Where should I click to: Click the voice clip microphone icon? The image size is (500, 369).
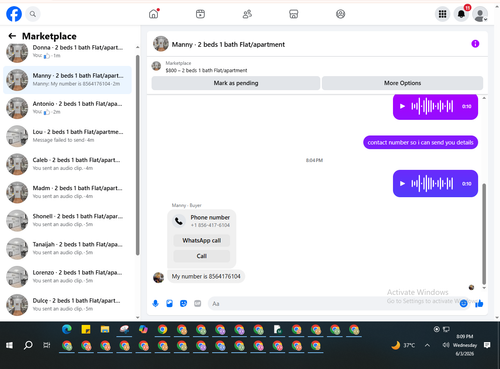coord(155,303)
